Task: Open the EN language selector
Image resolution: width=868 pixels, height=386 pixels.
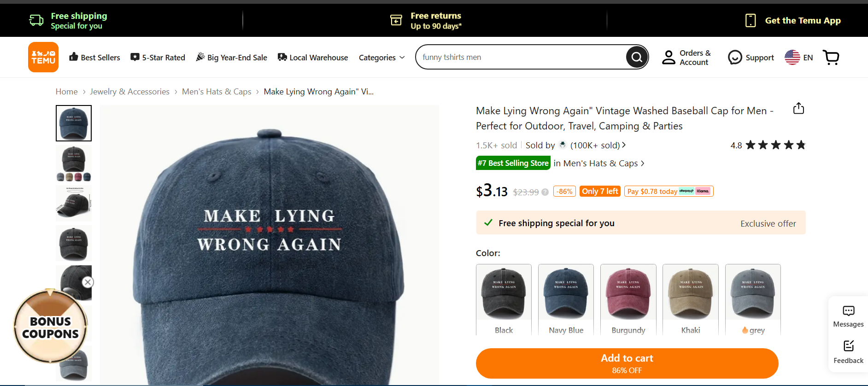Action: coord(799,58)
